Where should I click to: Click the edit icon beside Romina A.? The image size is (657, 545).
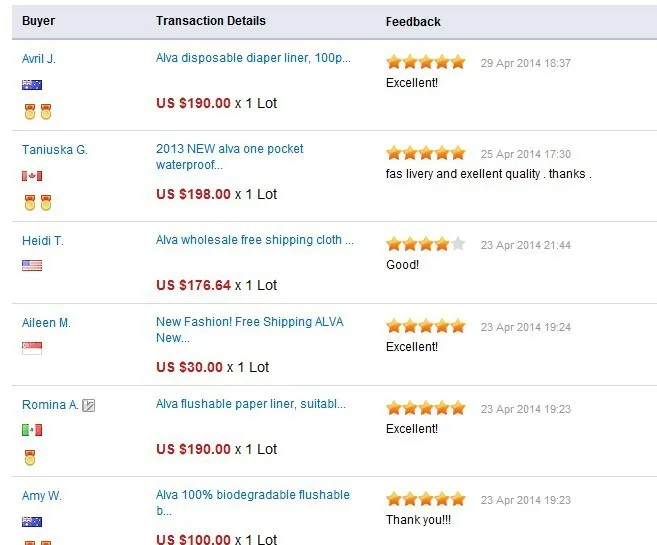[88, 406]
